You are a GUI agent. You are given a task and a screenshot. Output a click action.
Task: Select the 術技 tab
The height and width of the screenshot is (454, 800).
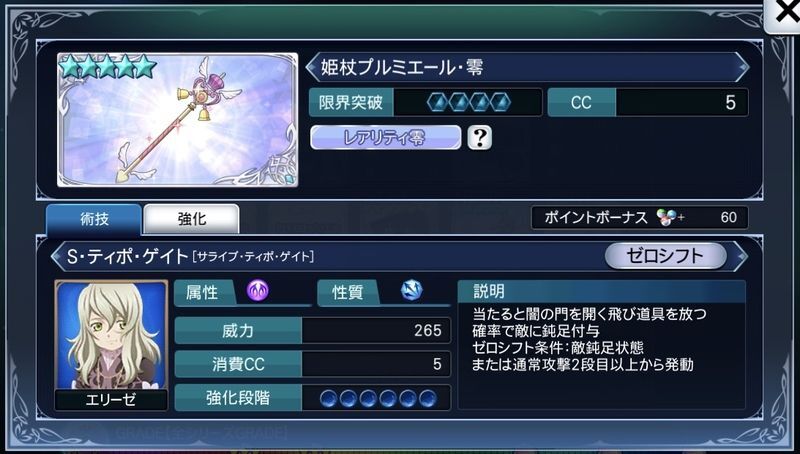[94, 219]
